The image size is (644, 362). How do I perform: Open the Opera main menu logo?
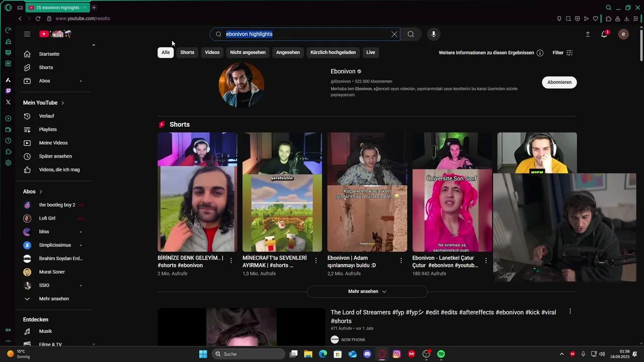pyautogui.click(x=8, y=8)
